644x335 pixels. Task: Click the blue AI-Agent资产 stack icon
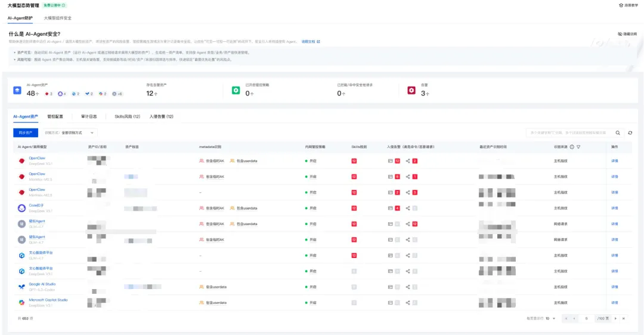tap(17, 90)
